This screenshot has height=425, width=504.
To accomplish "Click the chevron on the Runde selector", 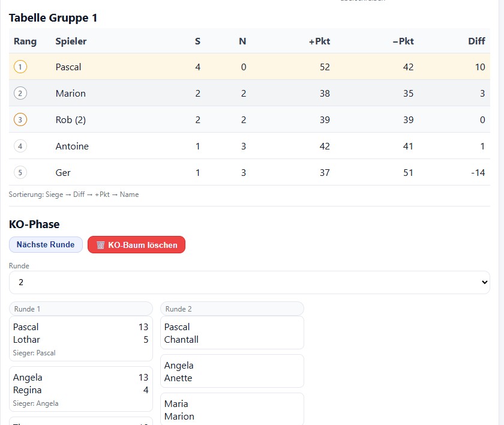I will [484, 282].
